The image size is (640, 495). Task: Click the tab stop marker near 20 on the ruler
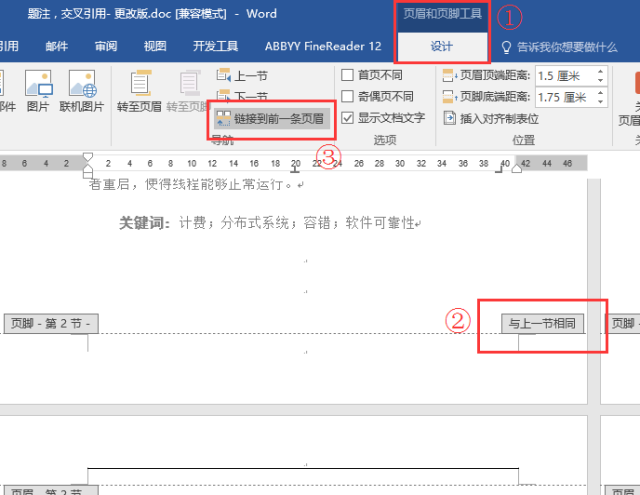(295, 170)
